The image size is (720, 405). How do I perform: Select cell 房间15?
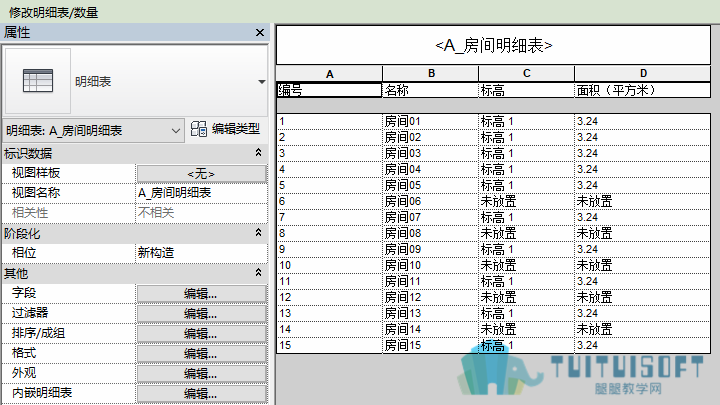431,345
